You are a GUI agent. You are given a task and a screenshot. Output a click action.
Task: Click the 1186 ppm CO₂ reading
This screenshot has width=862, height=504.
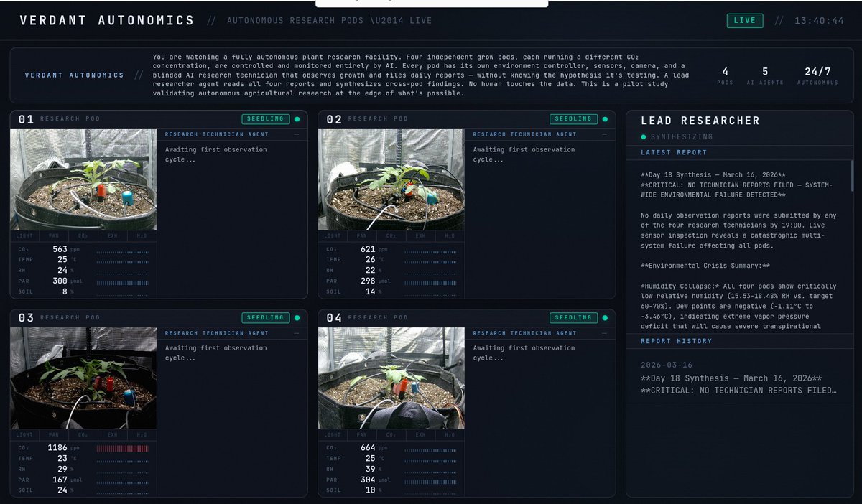point(62,447)
